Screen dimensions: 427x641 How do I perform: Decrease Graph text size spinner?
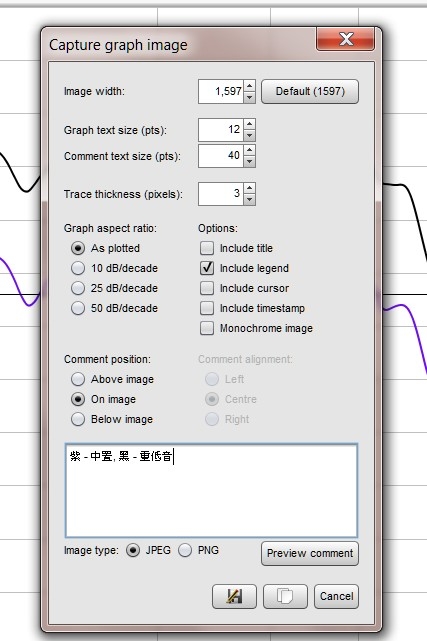tap(249, 135)
